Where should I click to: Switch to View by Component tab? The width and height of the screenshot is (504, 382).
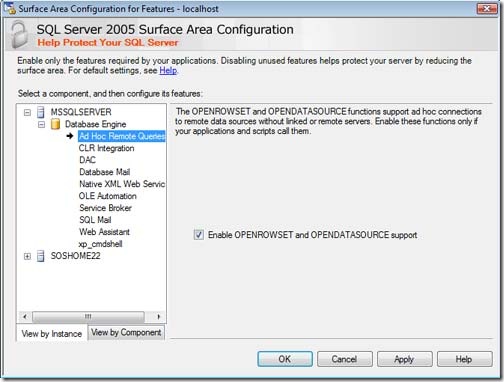click(126, 332)
